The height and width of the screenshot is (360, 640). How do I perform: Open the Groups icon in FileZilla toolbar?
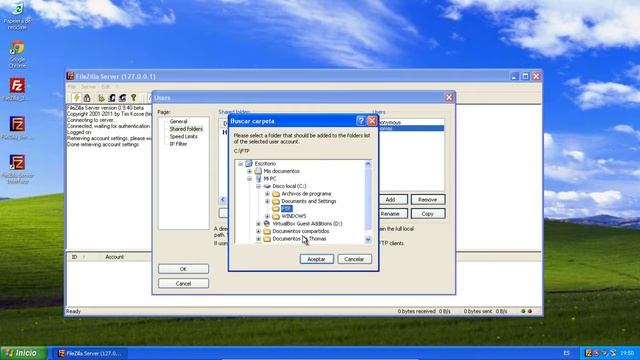[122, 98]
